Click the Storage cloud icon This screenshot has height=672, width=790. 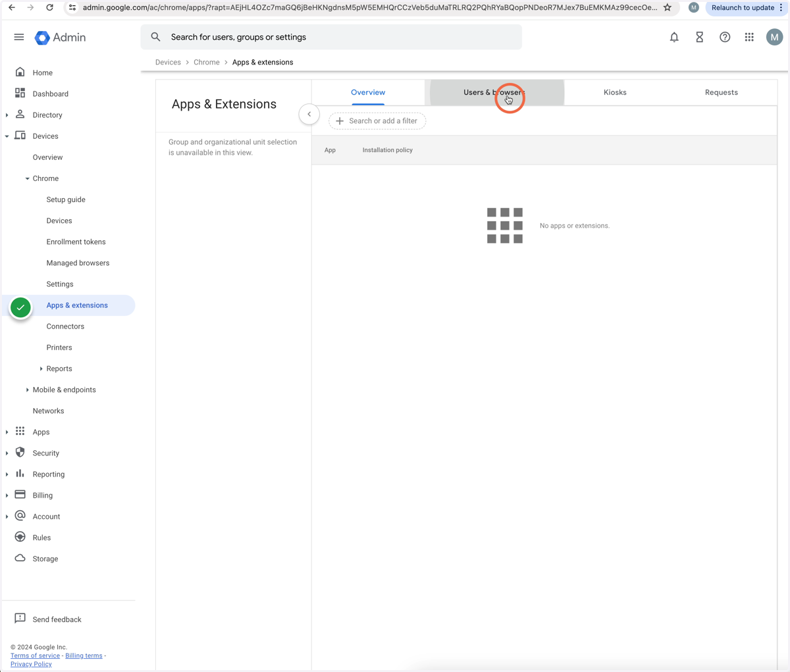20,558
